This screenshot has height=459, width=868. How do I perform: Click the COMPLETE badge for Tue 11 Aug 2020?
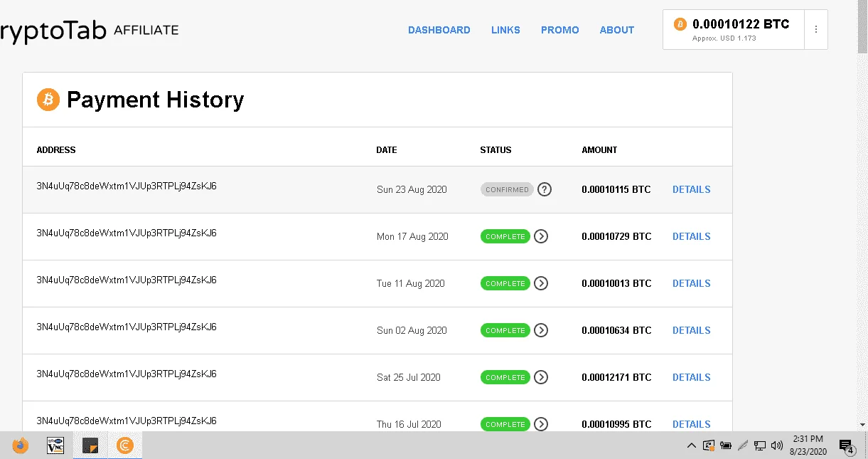505,283
